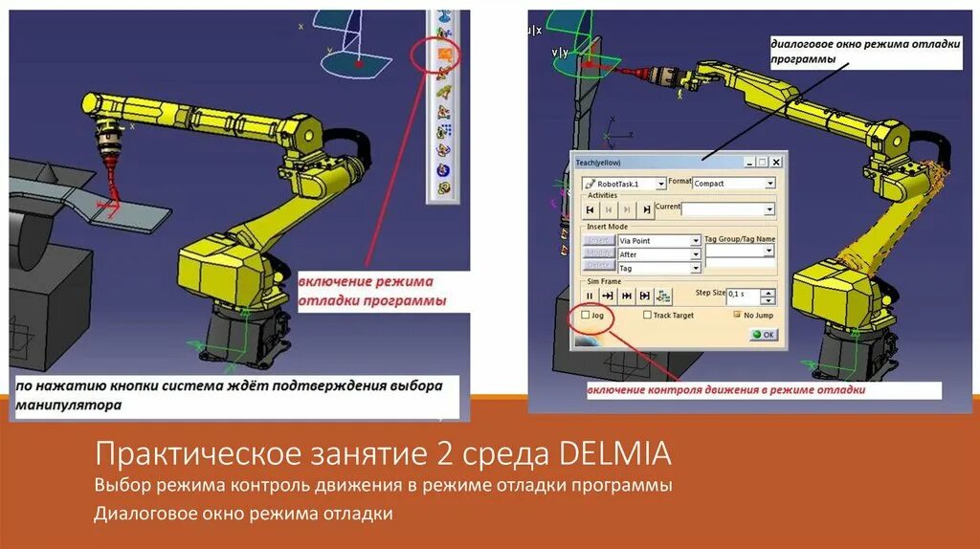Click the Teach(yellow) title bar text
The image size is (980, 549).
[x=597, y=163]
